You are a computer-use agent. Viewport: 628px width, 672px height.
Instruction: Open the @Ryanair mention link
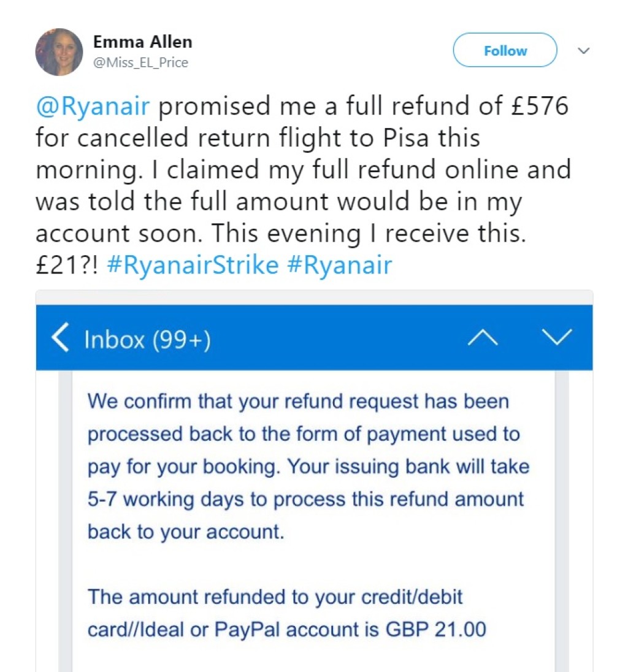pyautogui.click(x=92, y=106)
